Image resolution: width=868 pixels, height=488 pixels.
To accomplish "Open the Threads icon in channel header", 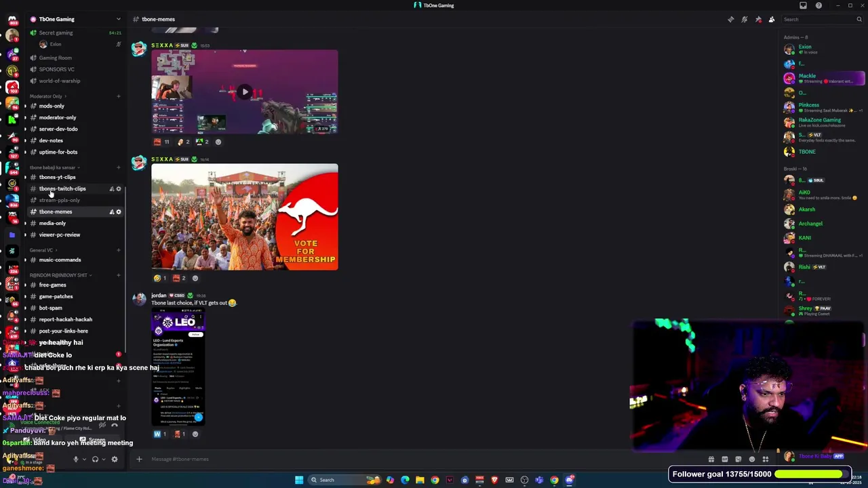I will tap(730, 19).
